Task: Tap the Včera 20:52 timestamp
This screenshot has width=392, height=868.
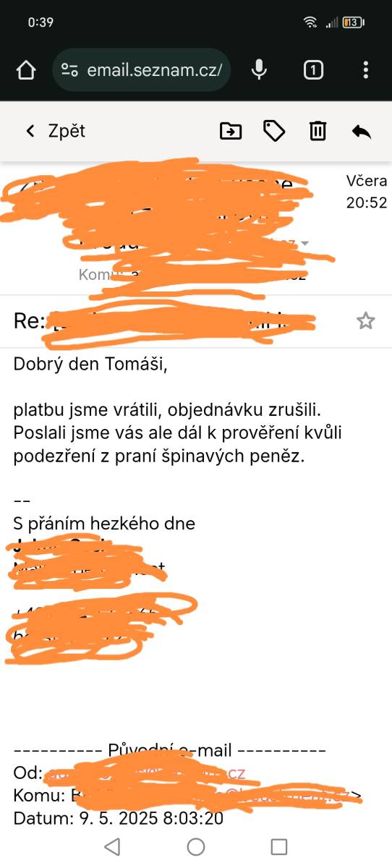Action: pyautogui.click(x=367, y=192)
